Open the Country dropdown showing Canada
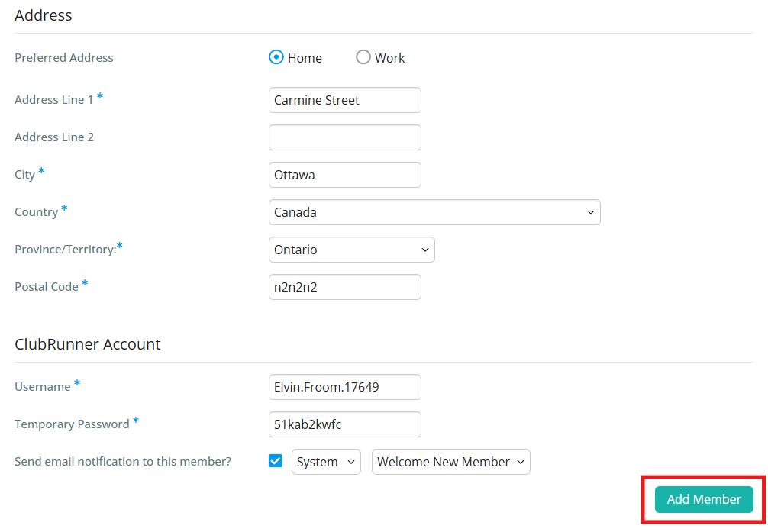The height and width of the screenshot is (532, 768). coord(434,212)
